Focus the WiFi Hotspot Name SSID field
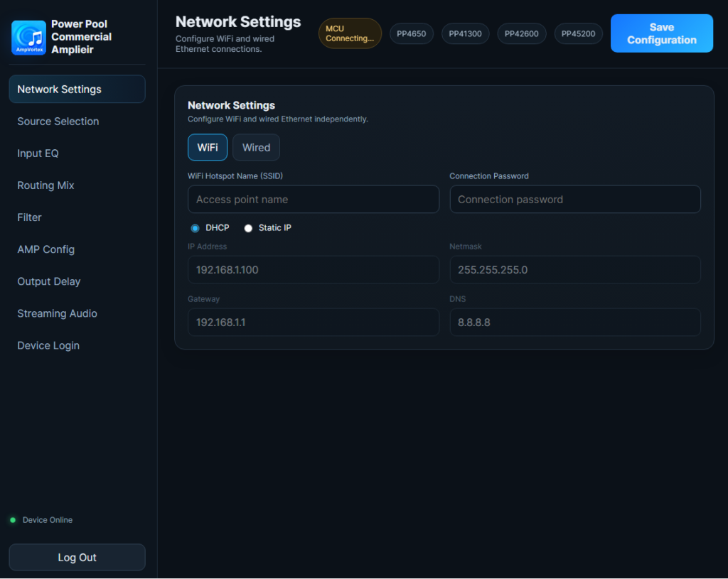This screenshot has width=728, height=579. pyautogui.click(x=314, y=200)
